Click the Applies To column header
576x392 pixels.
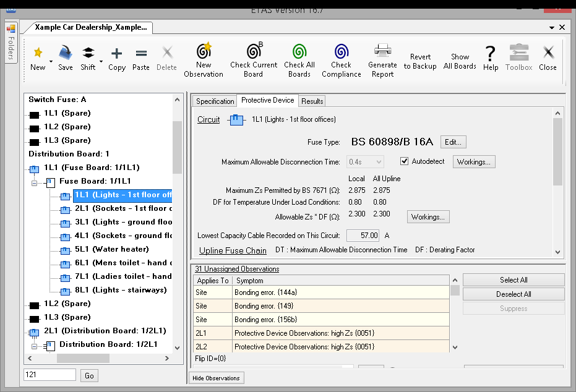click(213, 281)
